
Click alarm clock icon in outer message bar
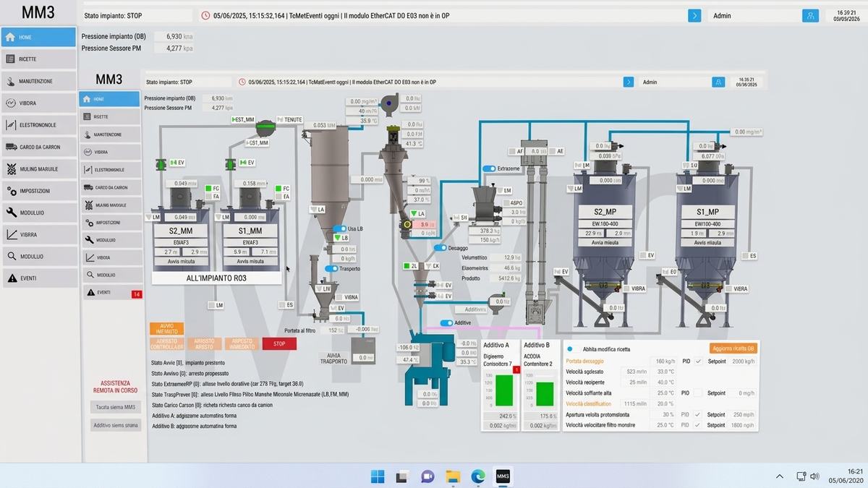point(205,15)
